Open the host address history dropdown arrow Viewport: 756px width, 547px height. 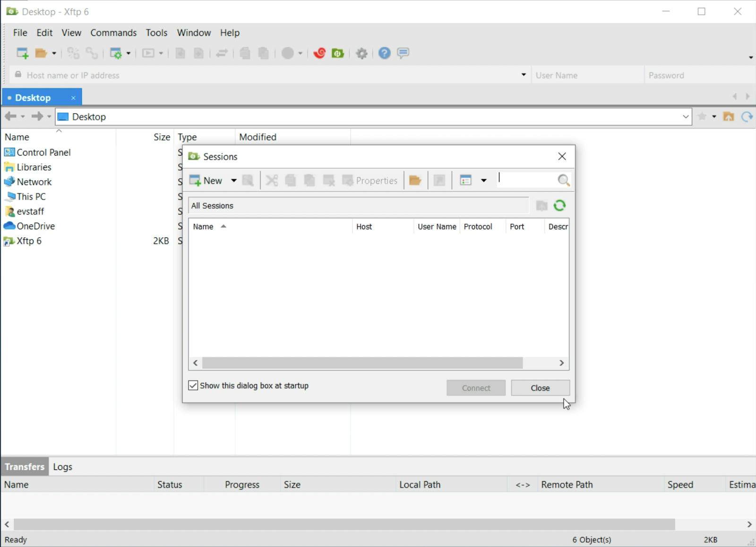pos(524,75)
